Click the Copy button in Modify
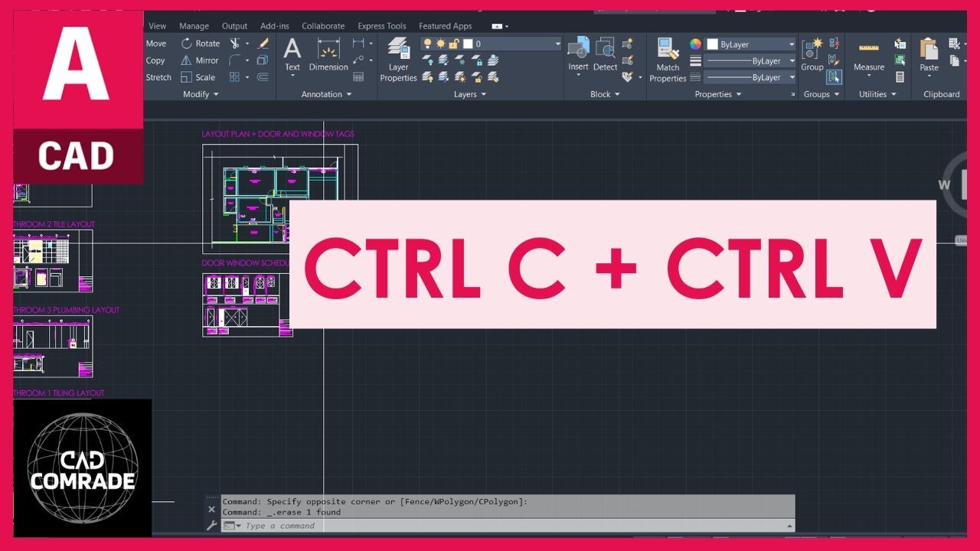 [x=155, y=60]
